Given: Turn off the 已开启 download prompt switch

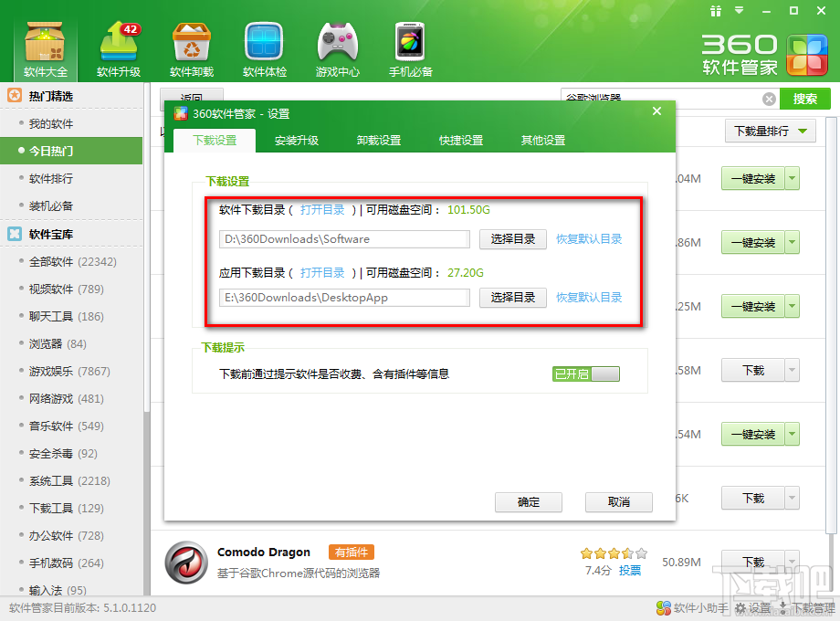Looking at the screenshot, I should [585, 374].
